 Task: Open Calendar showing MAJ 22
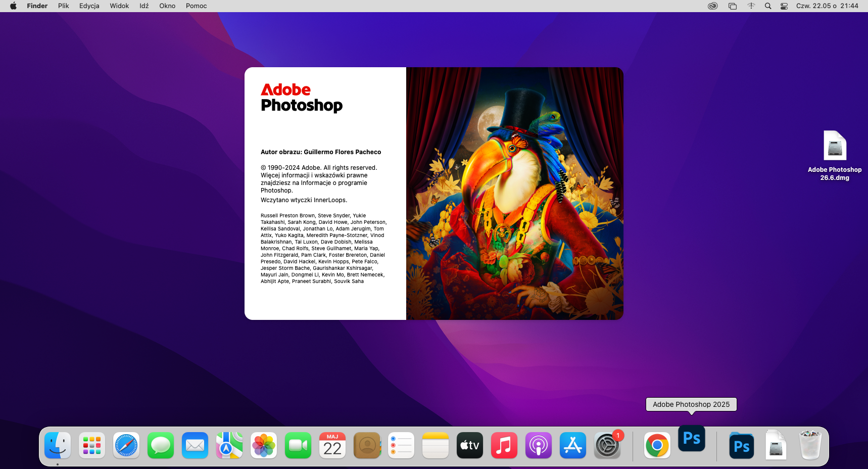tap(332, 445)
